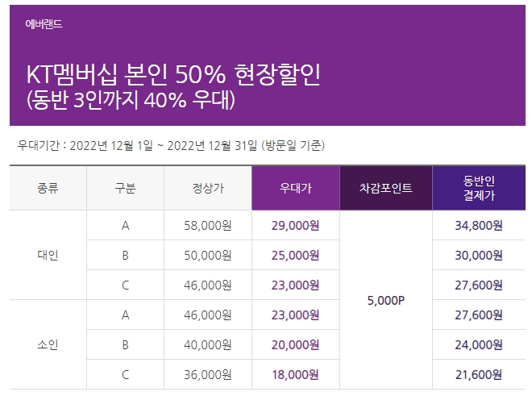The height and width of the screenshot is (396, 532).
Task: Click grade A in the 대인 group
Action: pos(125,226)
